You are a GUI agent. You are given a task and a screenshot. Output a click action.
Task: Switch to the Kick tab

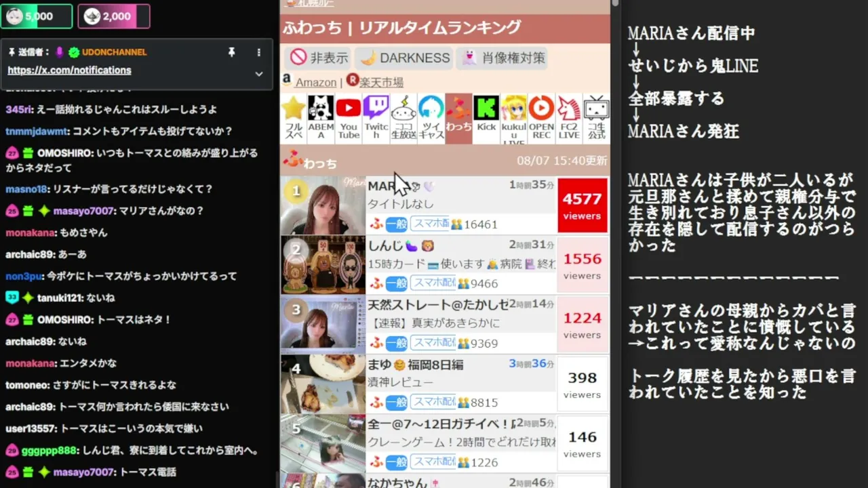click(486, 119)
